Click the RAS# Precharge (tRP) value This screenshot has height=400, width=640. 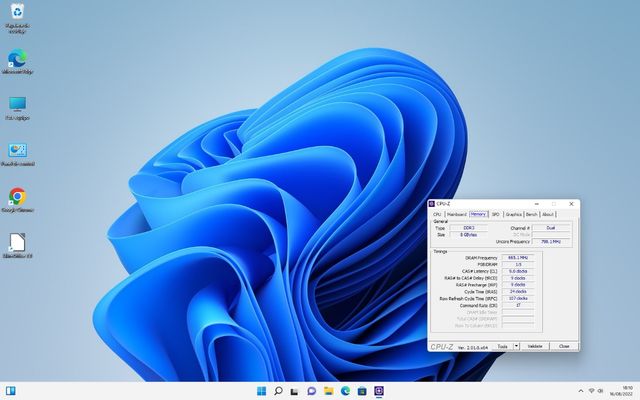518,285
